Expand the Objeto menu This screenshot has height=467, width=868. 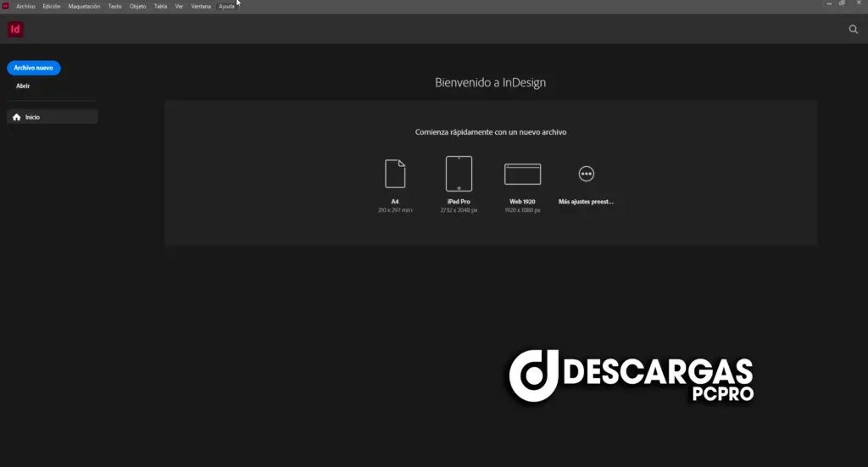click(x=137, y=6)
